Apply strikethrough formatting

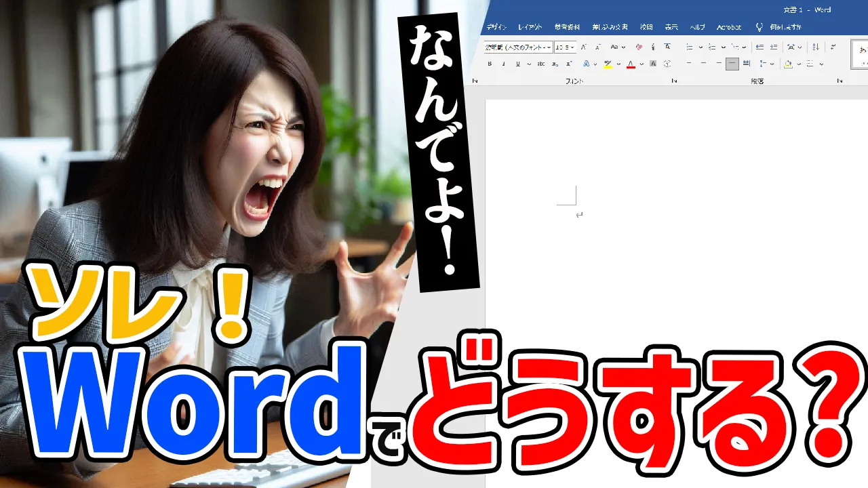[540, 64]
